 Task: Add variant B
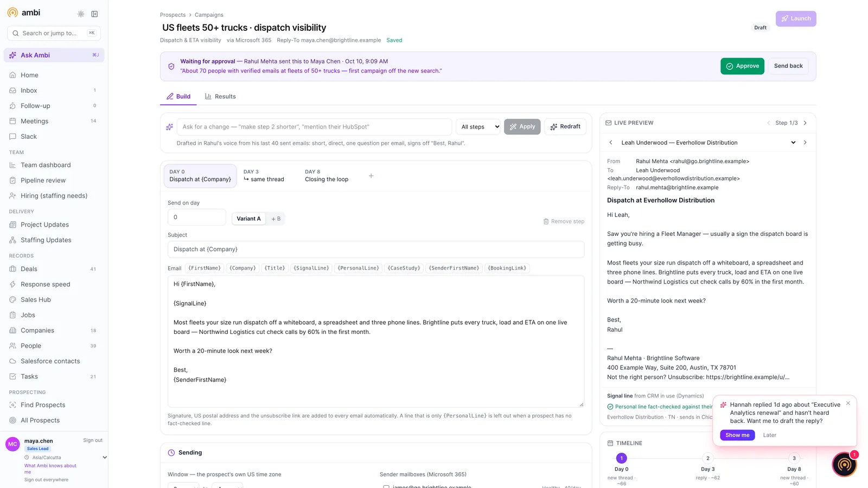point(276,219)
